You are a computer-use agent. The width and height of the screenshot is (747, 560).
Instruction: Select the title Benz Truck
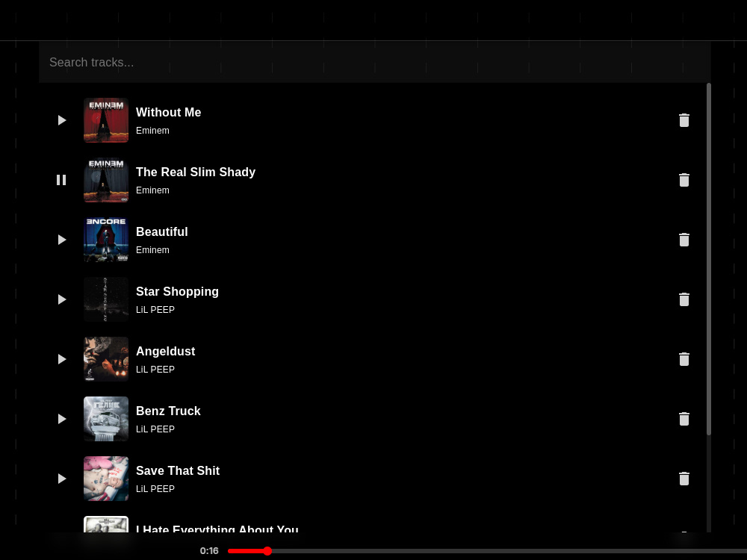click(x=168, y=411)
